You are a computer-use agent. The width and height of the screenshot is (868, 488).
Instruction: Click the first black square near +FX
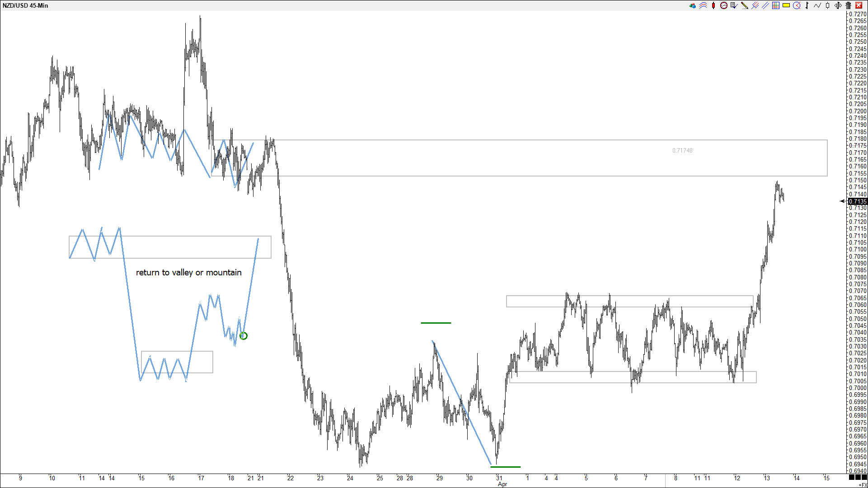coord(852,477)
